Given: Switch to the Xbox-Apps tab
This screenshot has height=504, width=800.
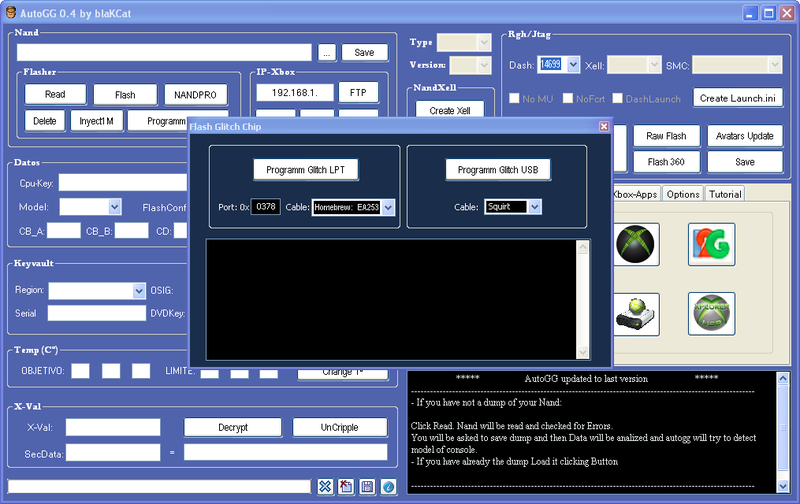Looking at the screenshot, I should 635,194.
